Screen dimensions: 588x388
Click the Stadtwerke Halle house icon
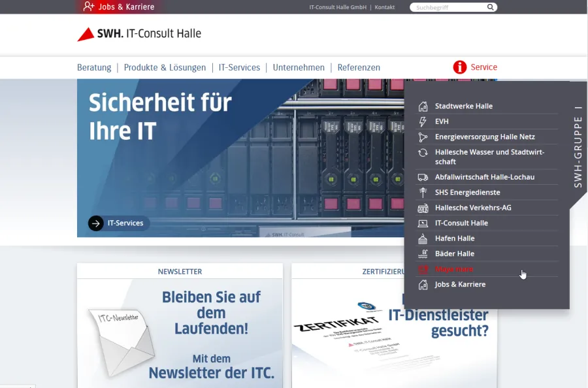pos(423,106)
